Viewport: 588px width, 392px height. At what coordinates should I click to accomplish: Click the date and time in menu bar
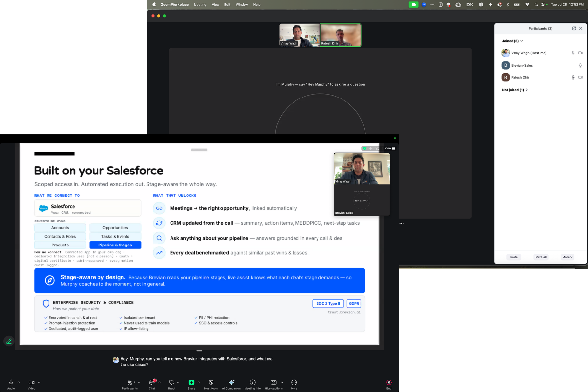(567, 4)
